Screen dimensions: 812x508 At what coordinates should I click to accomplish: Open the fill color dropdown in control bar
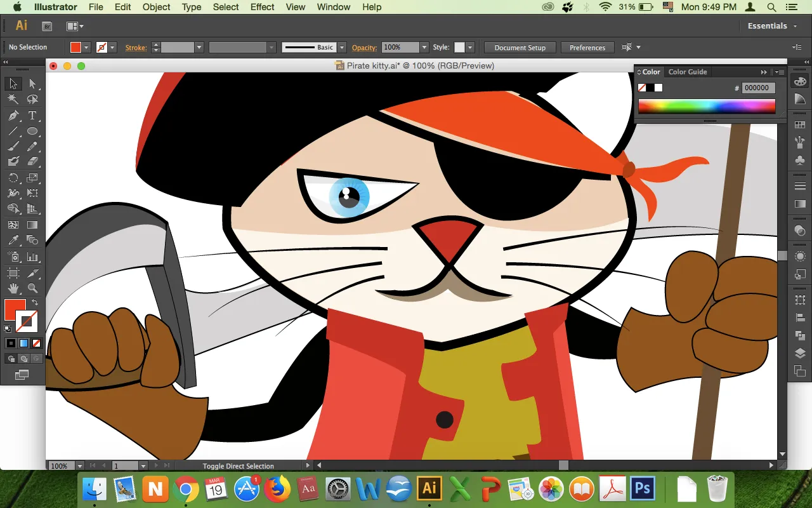click(x=87, y=48)
